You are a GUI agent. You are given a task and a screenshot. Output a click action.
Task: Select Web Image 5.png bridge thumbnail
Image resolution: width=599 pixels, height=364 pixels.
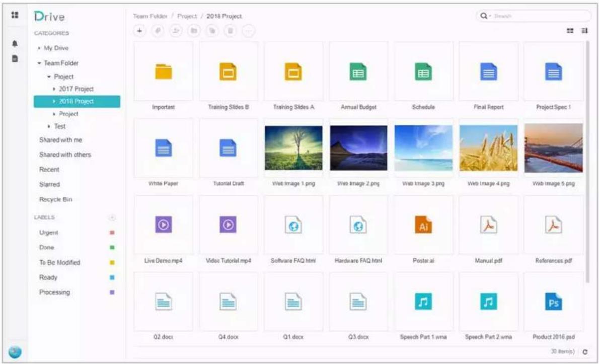click(554, 148)
